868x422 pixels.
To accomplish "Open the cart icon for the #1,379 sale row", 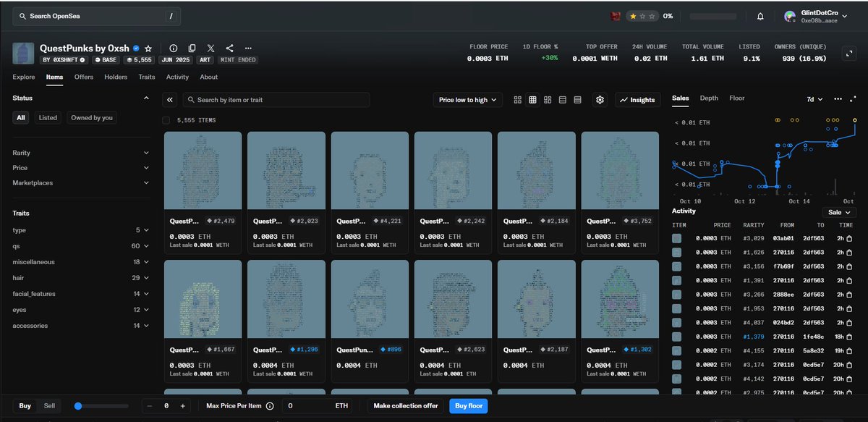I will tap(849, 337).
